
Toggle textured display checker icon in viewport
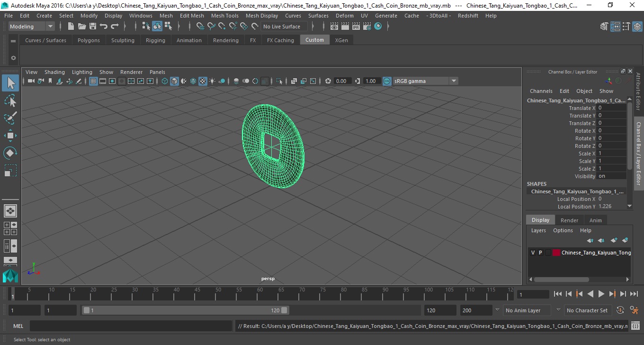point(203,81)
